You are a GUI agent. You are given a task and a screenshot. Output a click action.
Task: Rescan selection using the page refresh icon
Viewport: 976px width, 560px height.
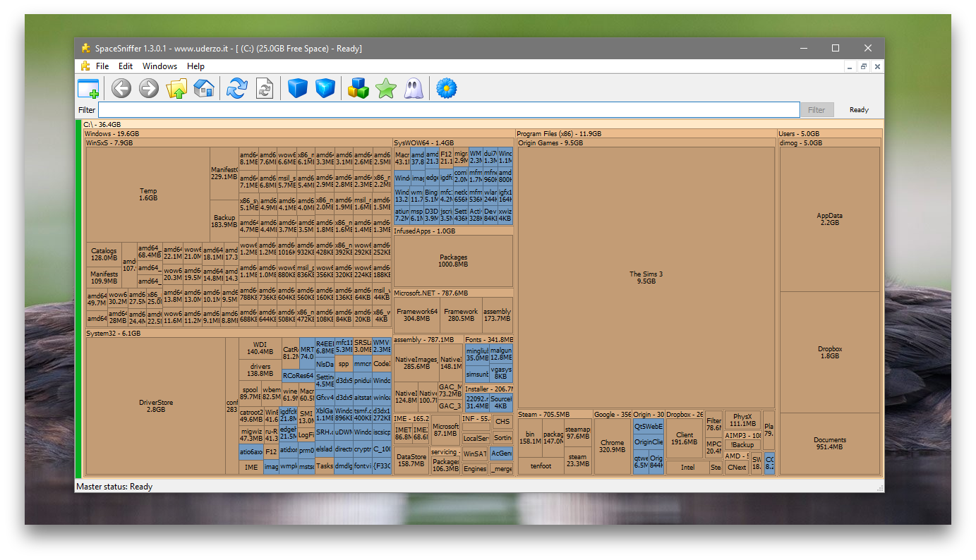pyautogui.click(x=265, y=88)
